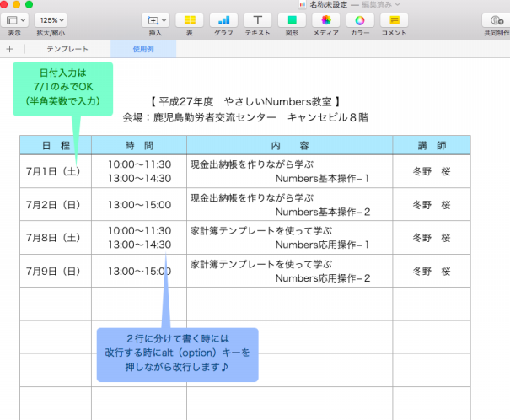Select the 7月8日（土） date cell
This screenshot has width=510, height=420.
[56, 238]
